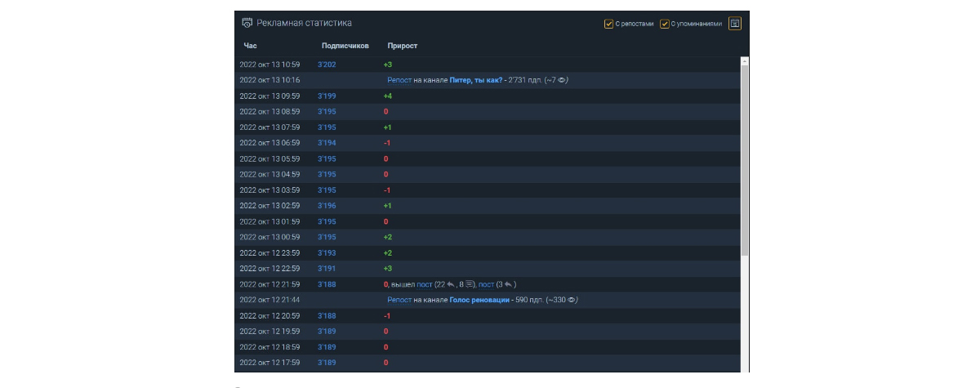Open the Голос реновации channel link

coord(480,300)
